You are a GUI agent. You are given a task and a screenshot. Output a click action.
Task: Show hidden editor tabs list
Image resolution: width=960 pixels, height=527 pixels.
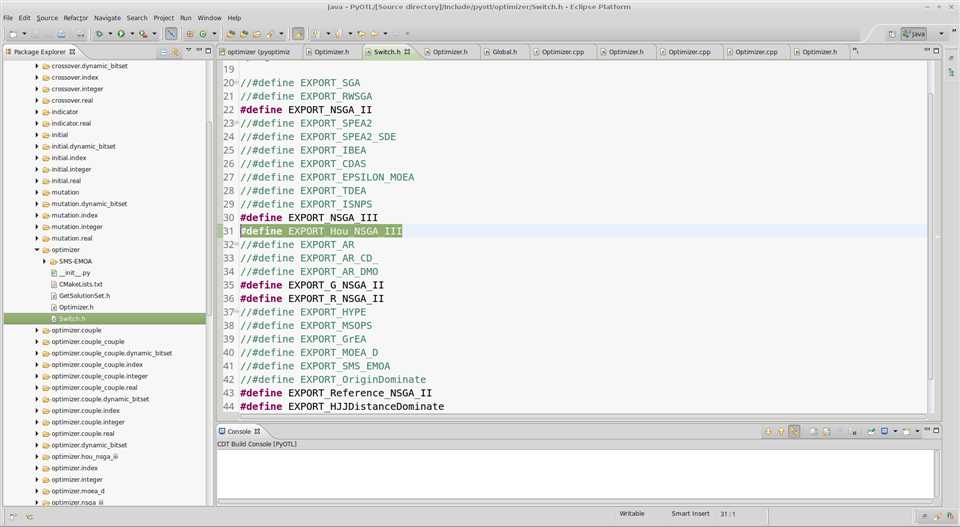(x=855, y=52)
